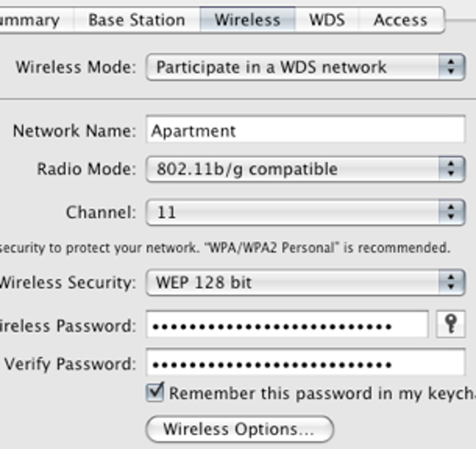476x449 pixels.
Task: Open the WEP 128 bit security dropdown
Action: [x=305, y=282]
